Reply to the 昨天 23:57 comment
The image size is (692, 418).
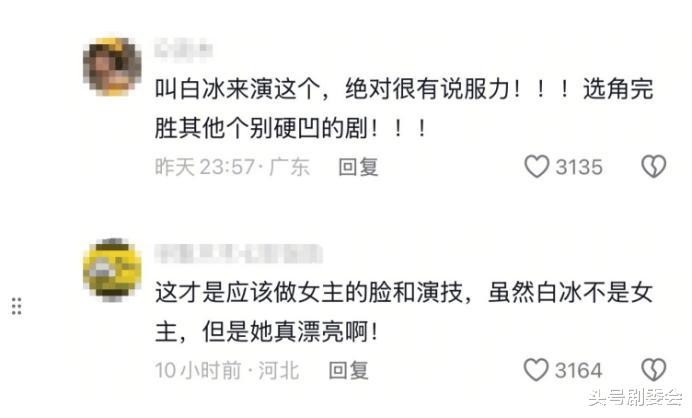[358, 167]
